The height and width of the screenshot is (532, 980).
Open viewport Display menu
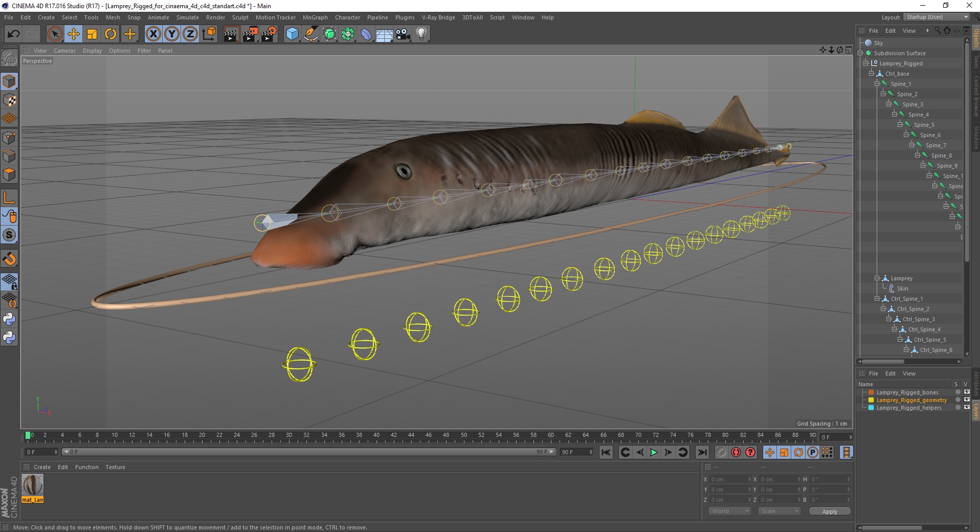(x=93, y=51)
